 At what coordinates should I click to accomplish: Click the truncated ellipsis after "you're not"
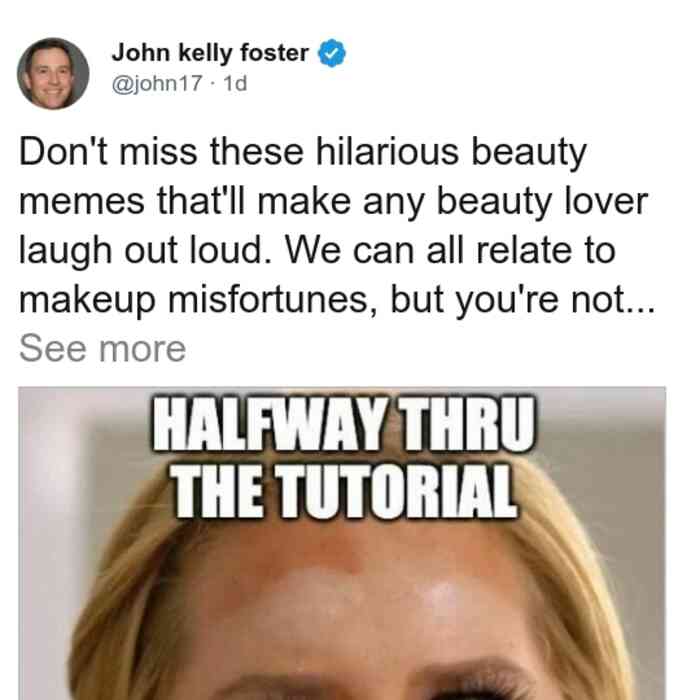[640, 300]
